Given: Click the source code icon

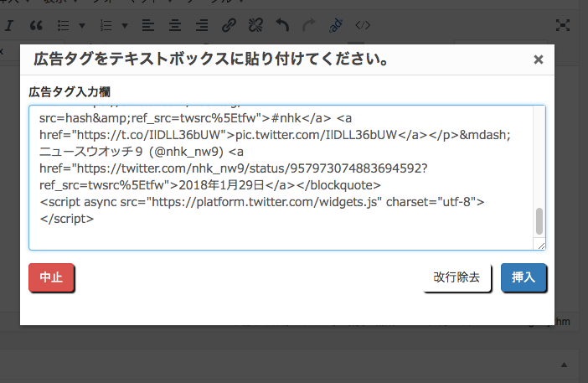Looking at the screenshot, I should [362, 25].
